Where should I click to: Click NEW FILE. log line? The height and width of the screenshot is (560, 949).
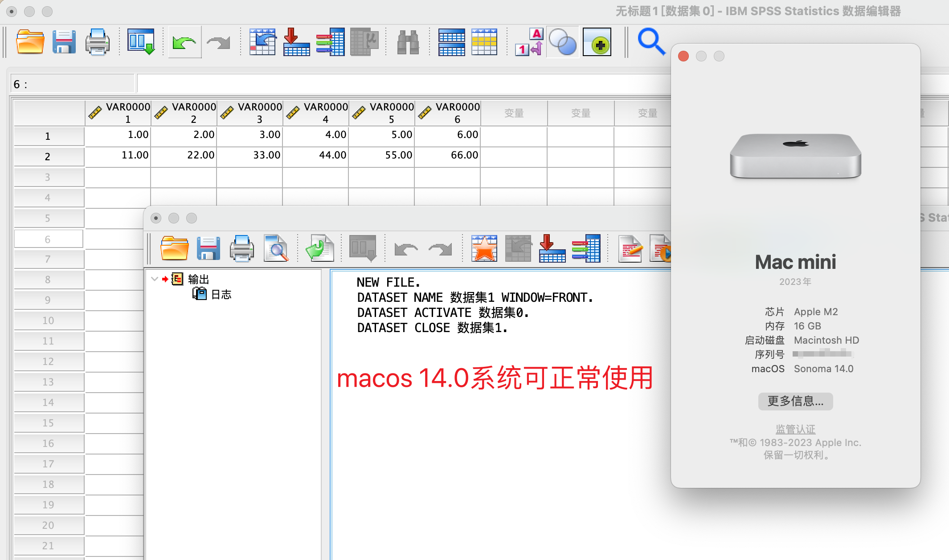(x=389, y=282)
